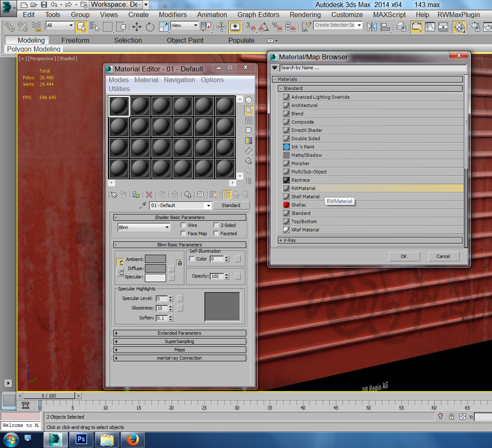Switch to the Freeform ribbon tab
Screen dimensions: 492x448
coord(75,40)
